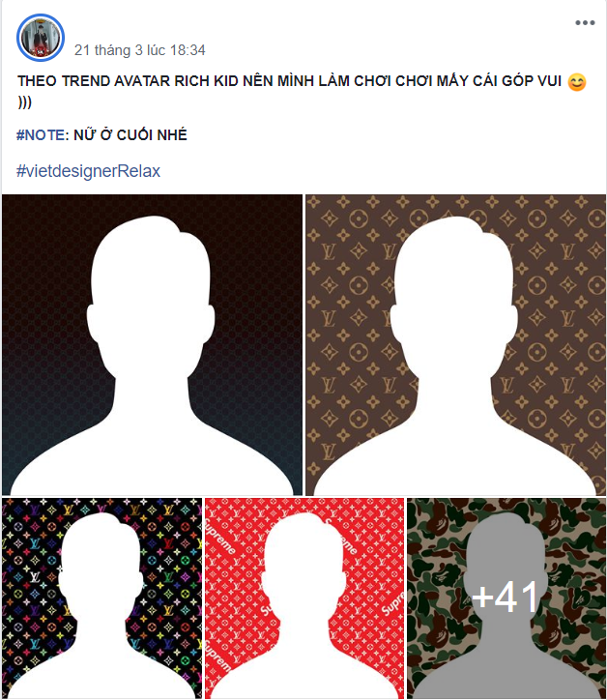Open the brown Louis Vuitton monogram avatar
607x700 pixels.
tap(455, 344)
